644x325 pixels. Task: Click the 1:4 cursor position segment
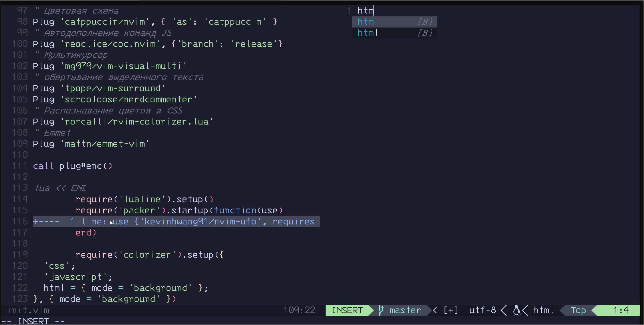click(621, 310)
